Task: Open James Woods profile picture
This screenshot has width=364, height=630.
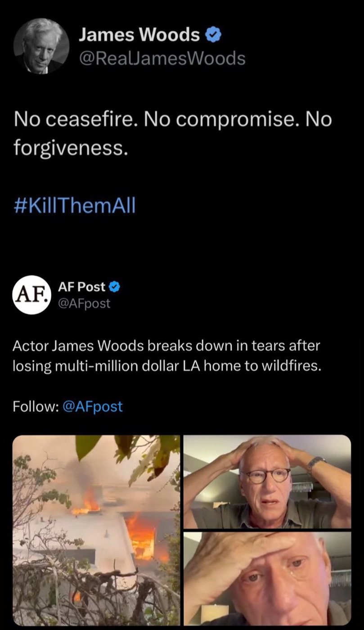Action: [41, 46]
